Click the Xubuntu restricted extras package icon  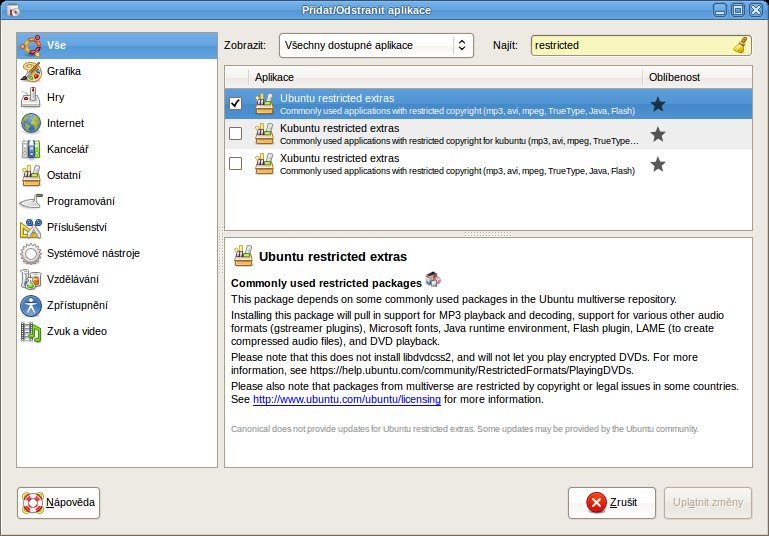tap(264, 164)
